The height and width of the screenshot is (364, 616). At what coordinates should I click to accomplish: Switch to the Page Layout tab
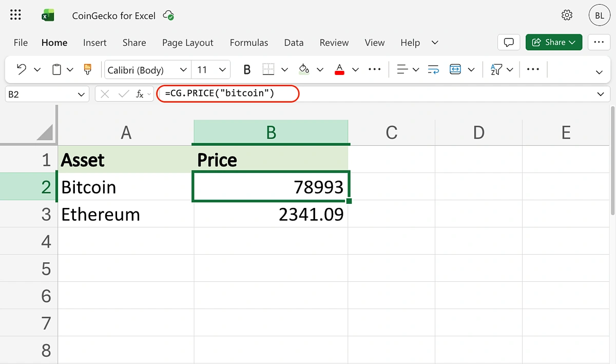(187, 43)
